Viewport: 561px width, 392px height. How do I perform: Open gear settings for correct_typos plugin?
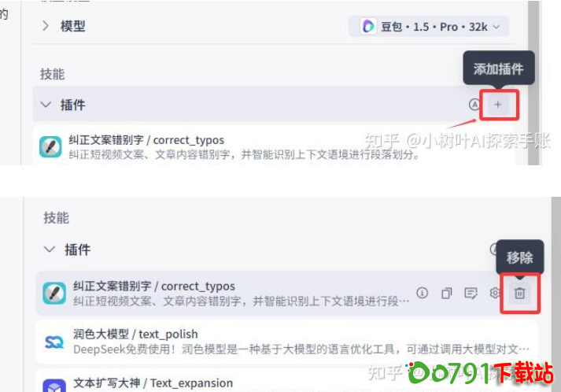[x=494, y=293]
